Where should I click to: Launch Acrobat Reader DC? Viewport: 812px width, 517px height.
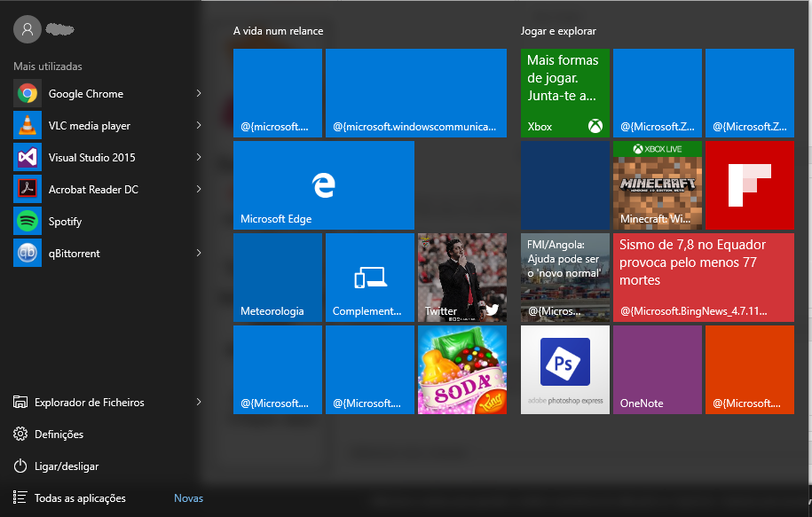[x=107, y=190]
